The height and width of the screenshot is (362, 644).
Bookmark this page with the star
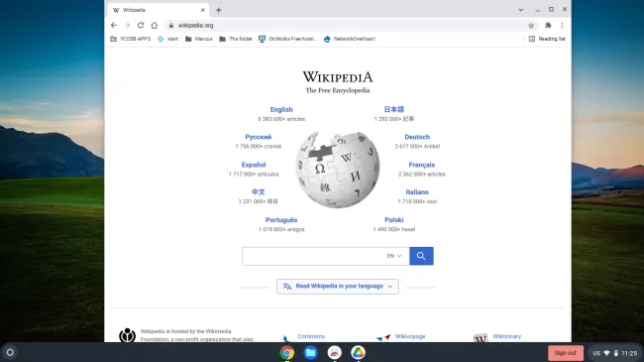[x=531, y=26]
